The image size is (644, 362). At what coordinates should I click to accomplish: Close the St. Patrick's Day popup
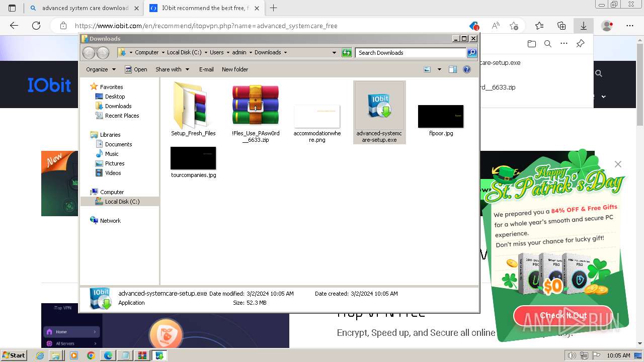[x=618, y=164]
